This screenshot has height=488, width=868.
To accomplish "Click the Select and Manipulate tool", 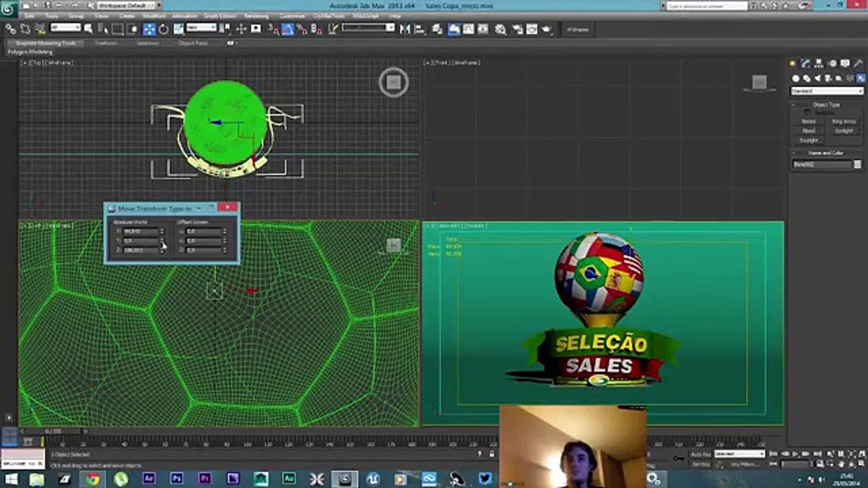I will (x=241, y=29).
